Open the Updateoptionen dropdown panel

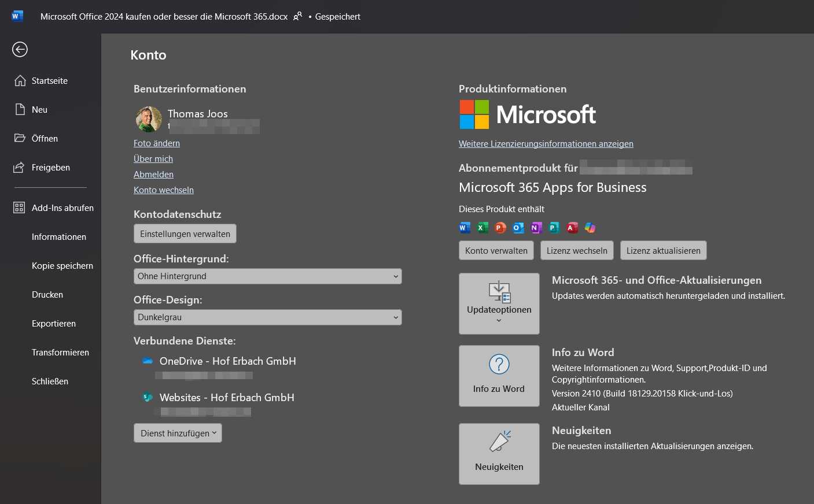click(499, 303)
